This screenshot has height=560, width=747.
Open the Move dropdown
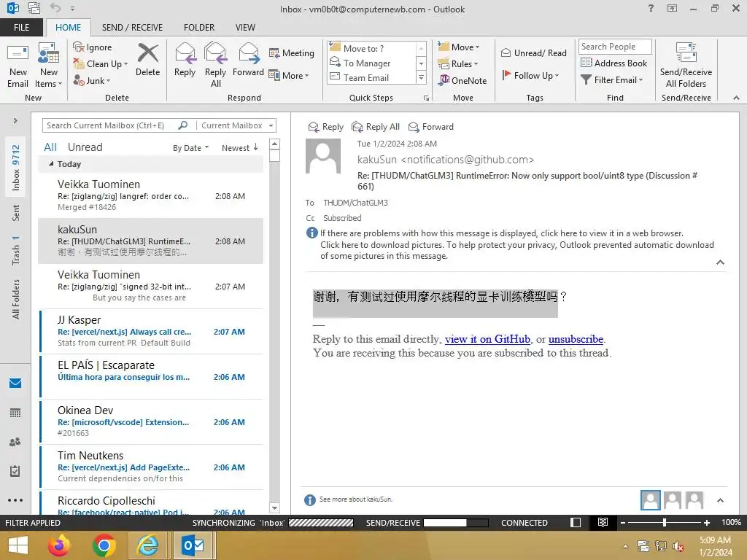pyautogui.click(x=459, y=47)
